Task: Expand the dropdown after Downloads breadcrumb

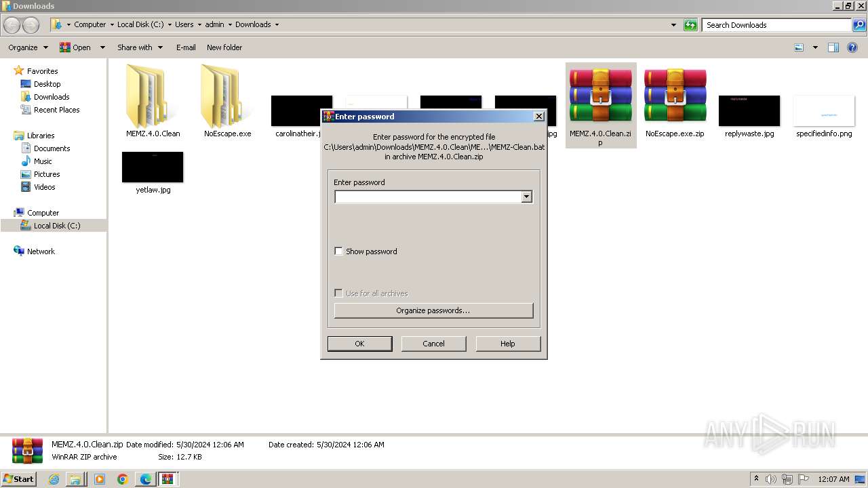Action: click(x=277, y=24)
